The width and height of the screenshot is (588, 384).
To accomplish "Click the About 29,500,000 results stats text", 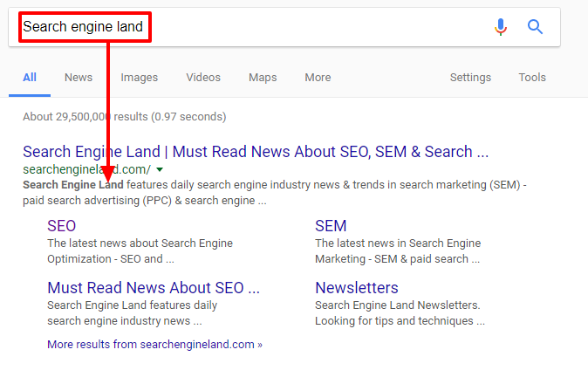I will click(x=125, y=117).
